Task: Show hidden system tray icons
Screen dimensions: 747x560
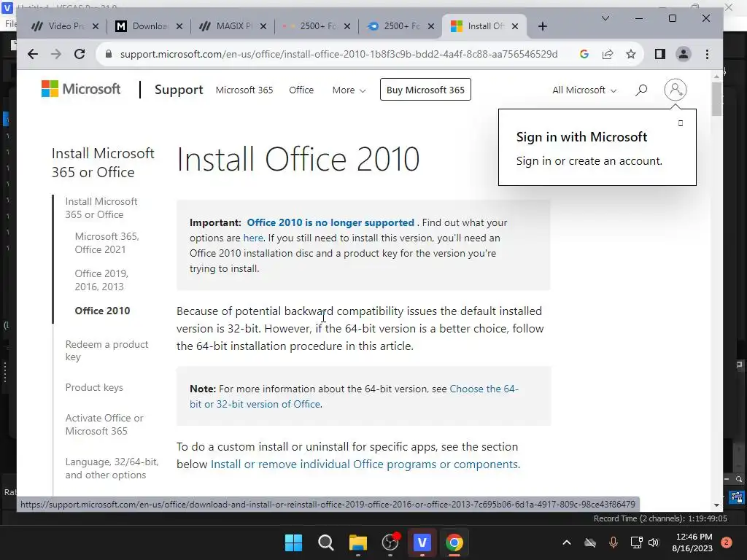Action: pyautogui.click(x=566, y=542)
